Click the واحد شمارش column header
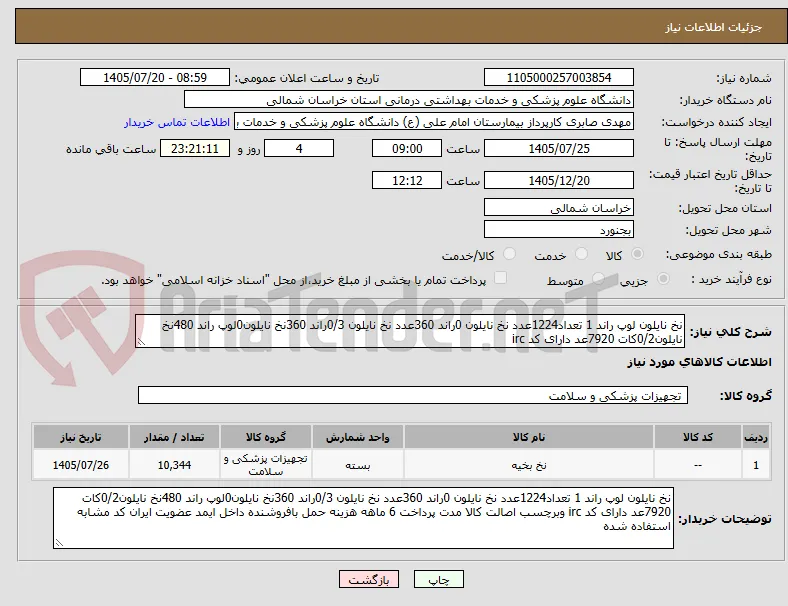 357,437
